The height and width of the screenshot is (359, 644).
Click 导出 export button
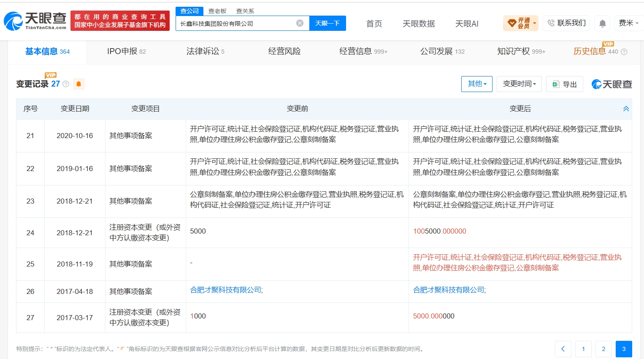pos(565,84)
